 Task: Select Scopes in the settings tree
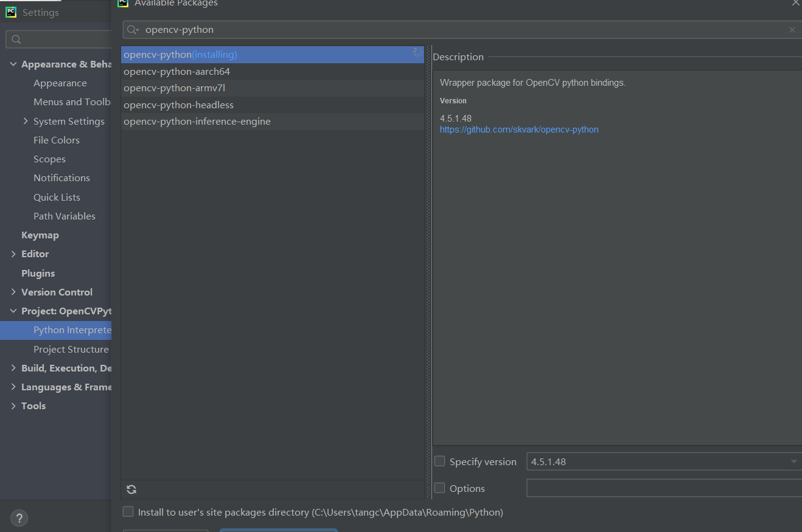click(x=49, y=159)
